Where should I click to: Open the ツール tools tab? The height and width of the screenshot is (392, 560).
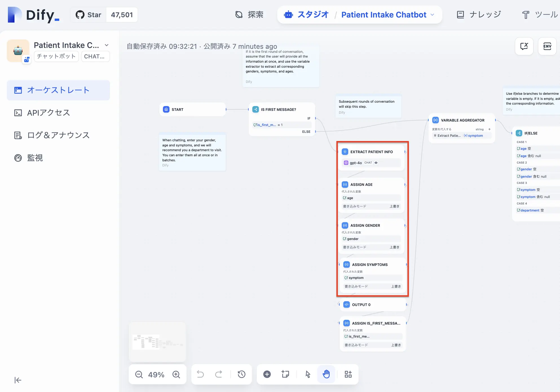click(x=540, y=15)
